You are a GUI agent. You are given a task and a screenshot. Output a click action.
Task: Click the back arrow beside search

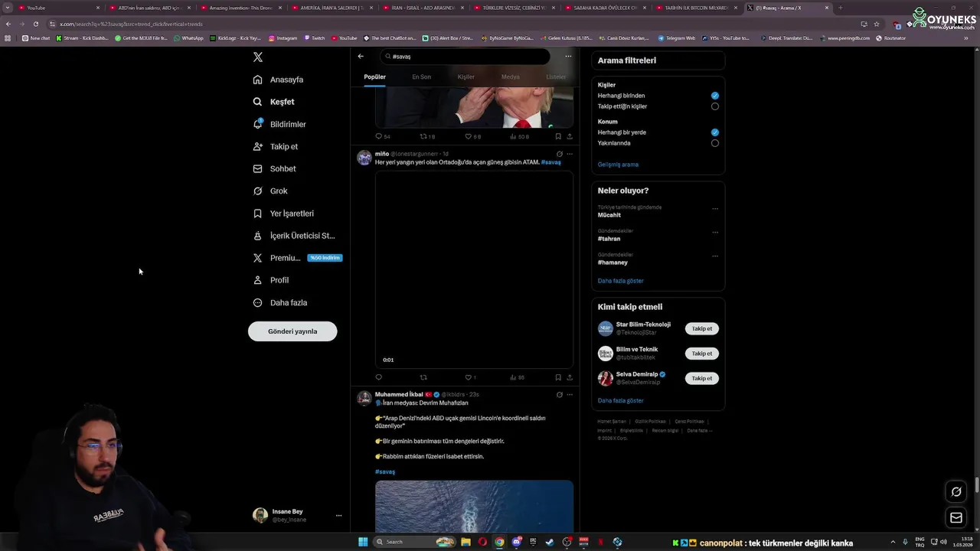(x=361, y=56)
